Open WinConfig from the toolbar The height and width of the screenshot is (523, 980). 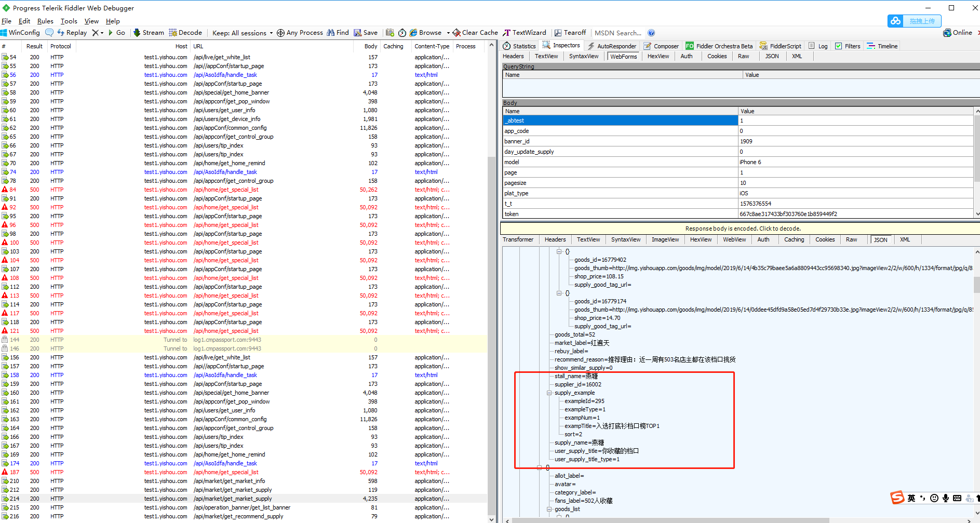[x=20, y=33]
